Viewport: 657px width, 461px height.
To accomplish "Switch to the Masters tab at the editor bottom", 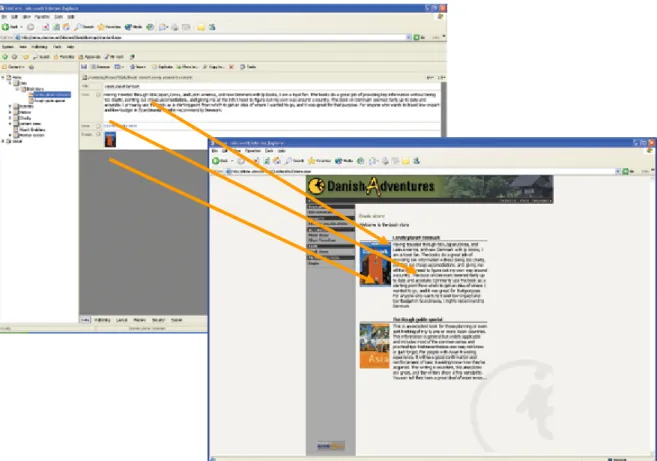I will 140,320.
